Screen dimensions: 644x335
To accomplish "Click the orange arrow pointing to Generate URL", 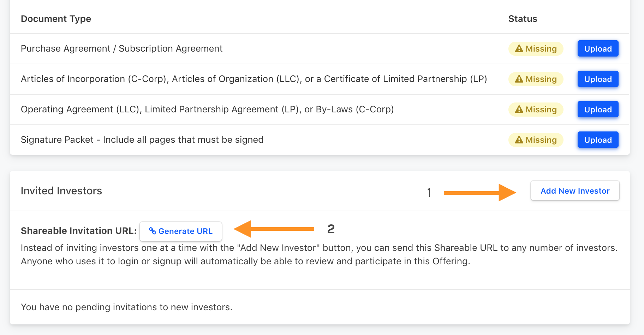I will point(274,229).
